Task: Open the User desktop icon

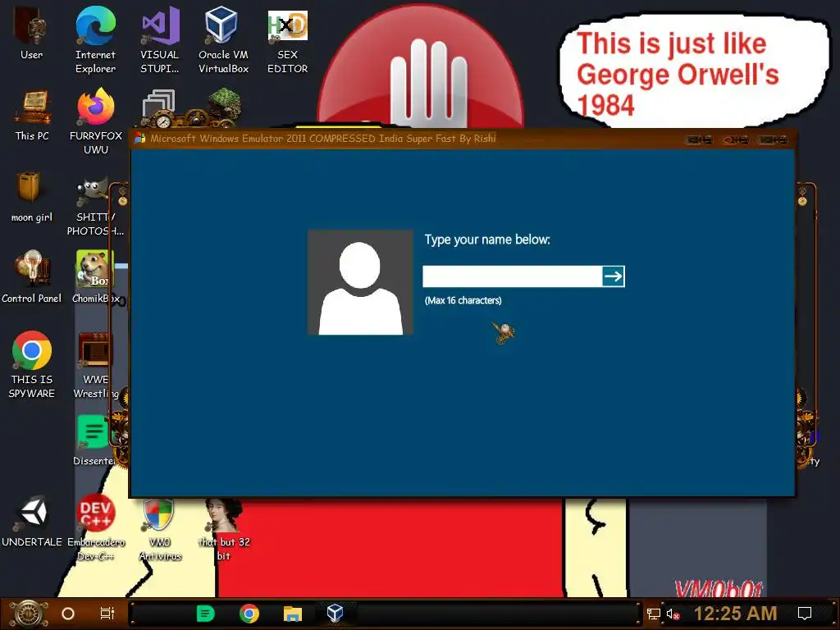Action: [31, 33]
